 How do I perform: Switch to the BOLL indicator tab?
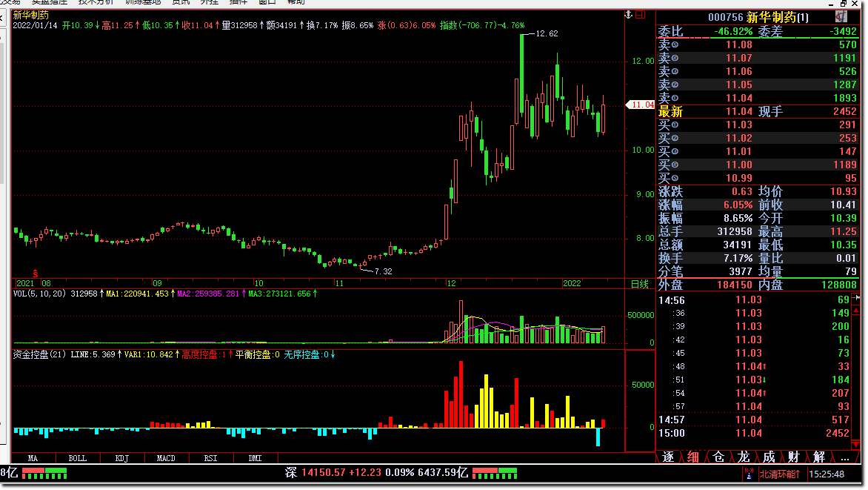78,458
